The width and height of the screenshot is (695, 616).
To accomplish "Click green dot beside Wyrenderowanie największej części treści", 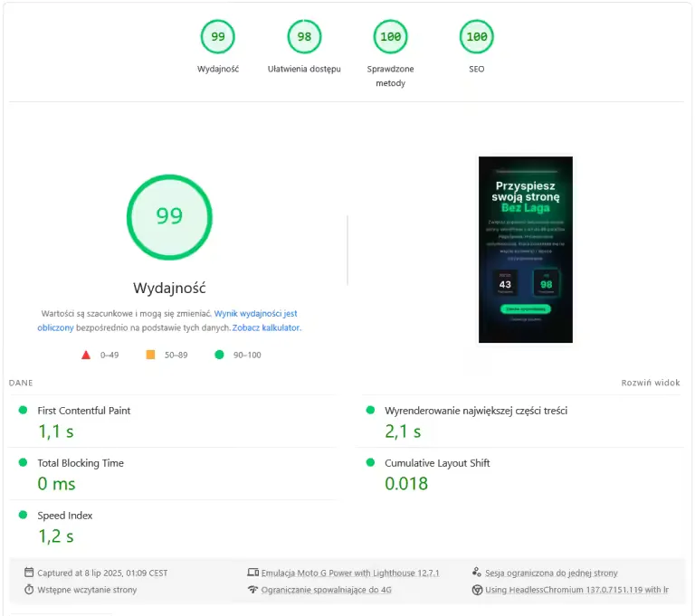I will pyautogui.click(x=370, y=410).
